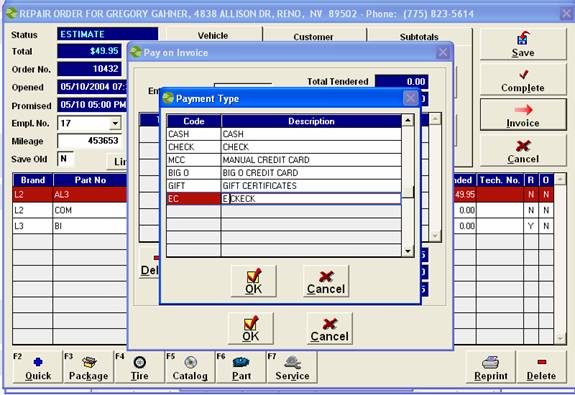Click parts grid scroll up arrow
Image resolution: width=575 pixels, height=395 pixels.
[x=560, y=179]
